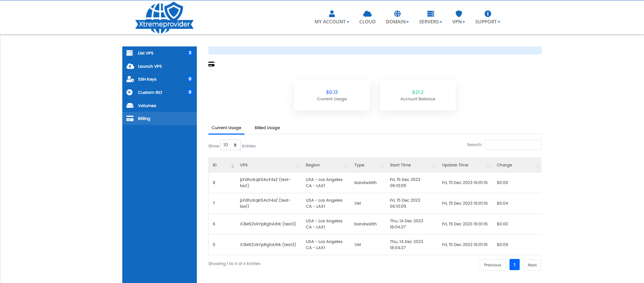
Task: Sort table by Update Time arrows
Action: (x=489, y=166)
